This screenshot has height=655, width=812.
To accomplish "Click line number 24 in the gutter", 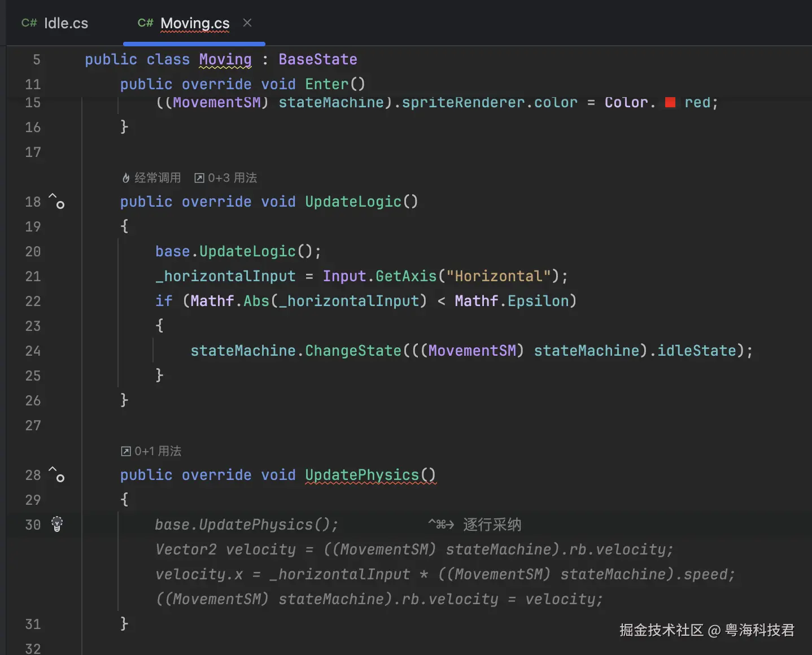I will pyautogui.click(x=33, y=351).
